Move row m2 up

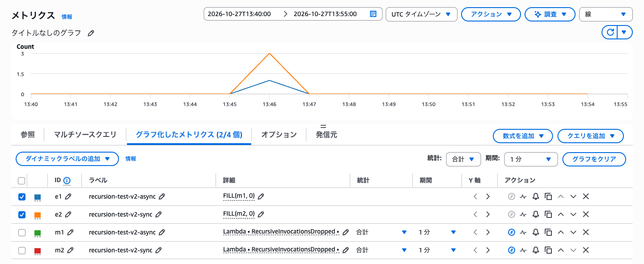(561, 250)
